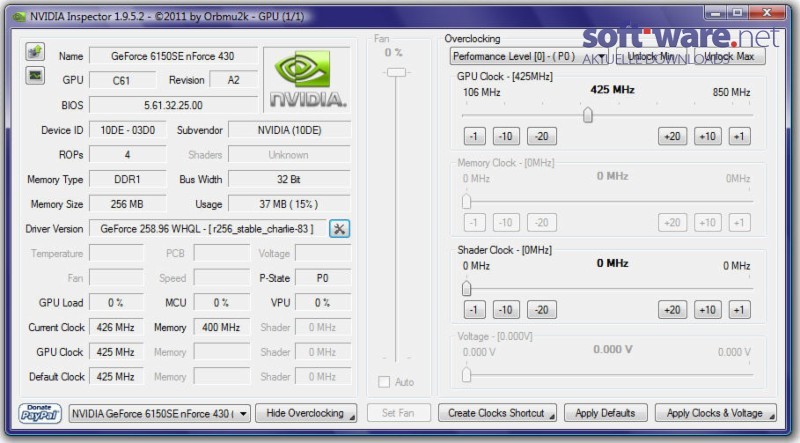Image resolution: width=800 pixels, height=443 pixels.
Task: Click the Usage field 37 MB (15%)
Action: (x=289, y=204)
